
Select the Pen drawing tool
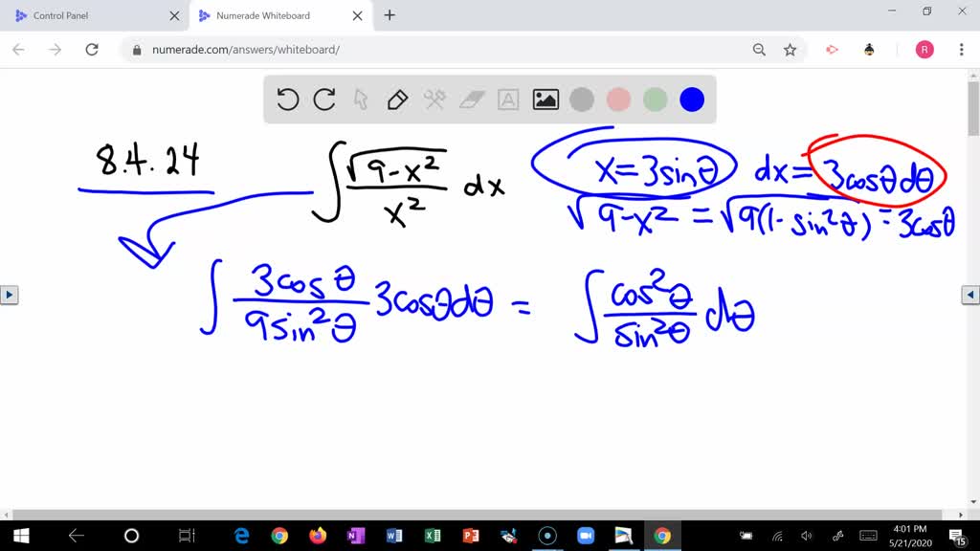(397, 99)
